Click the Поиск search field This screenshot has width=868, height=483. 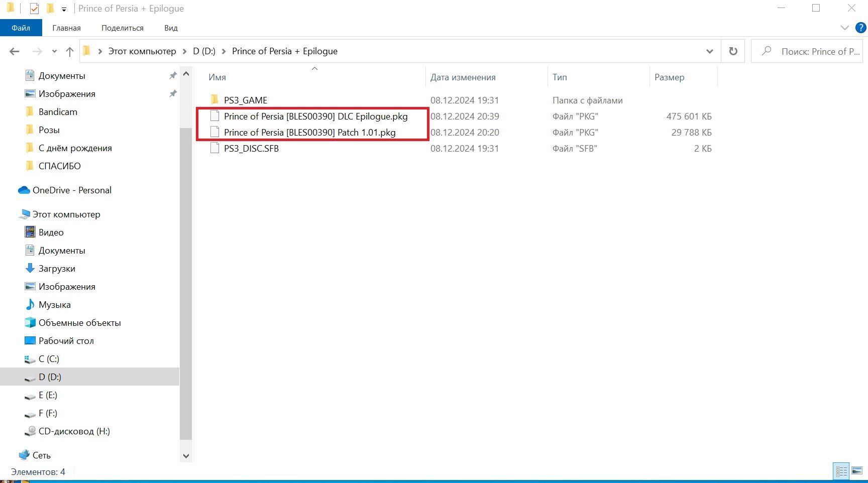[808, 51]
